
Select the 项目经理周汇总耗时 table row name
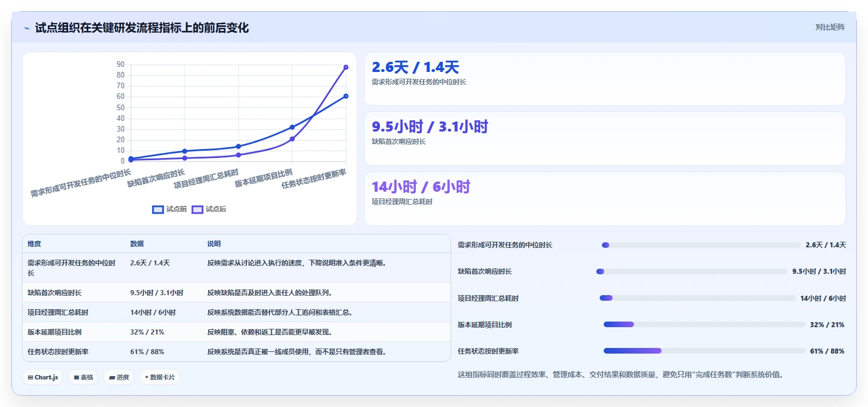(x=58, y=313)
